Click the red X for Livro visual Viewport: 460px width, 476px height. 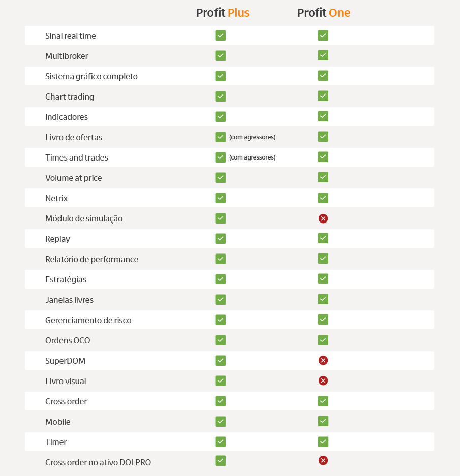[x=323, y=380]
